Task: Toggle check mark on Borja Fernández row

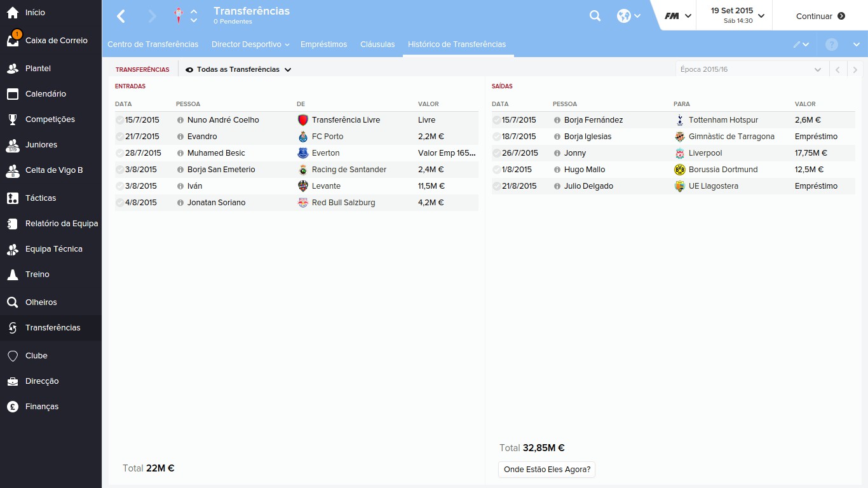Action: point(496,120)
